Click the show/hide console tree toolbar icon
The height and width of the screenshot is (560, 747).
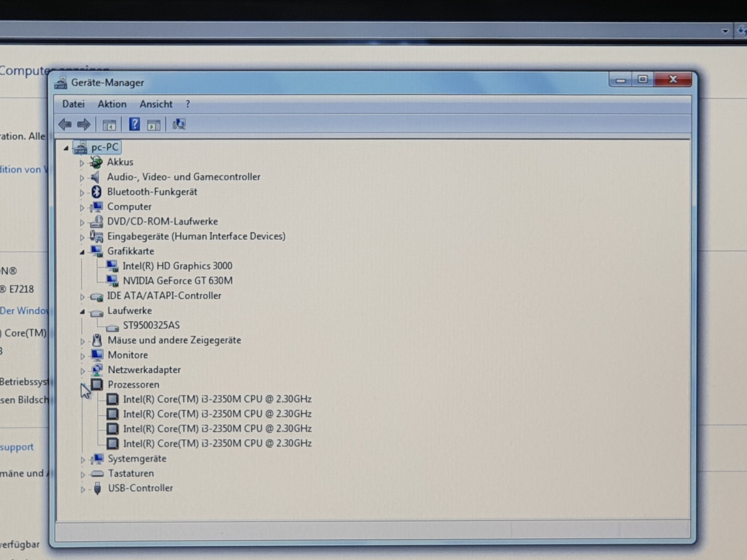109,125
